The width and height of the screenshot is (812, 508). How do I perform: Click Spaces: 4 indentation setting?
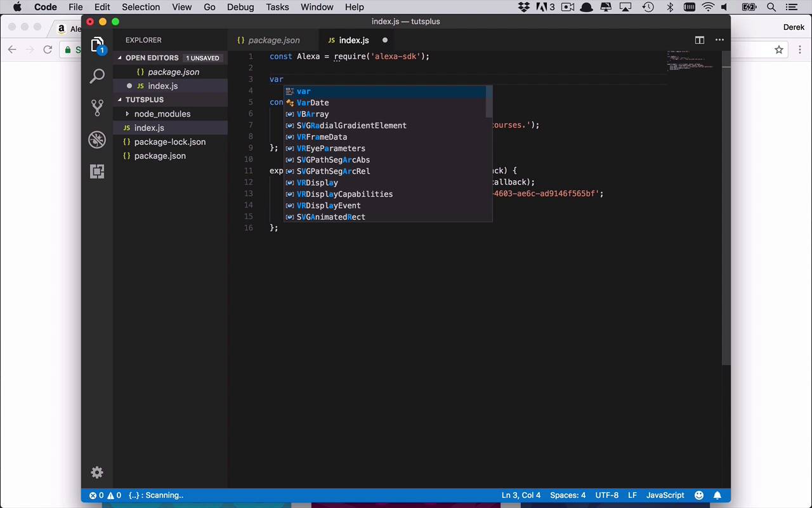point(568,495)
